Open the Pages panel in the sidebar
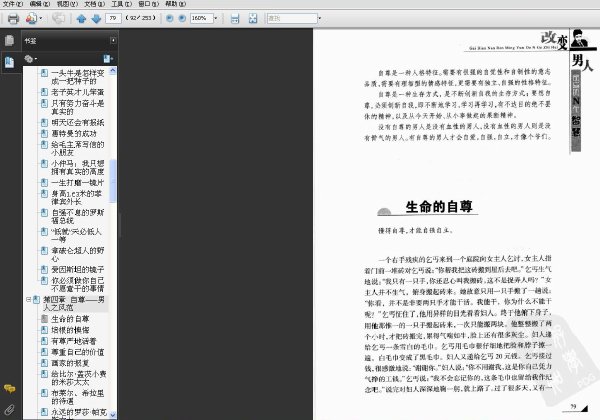600x420 pixels. [x=10, y=41]
